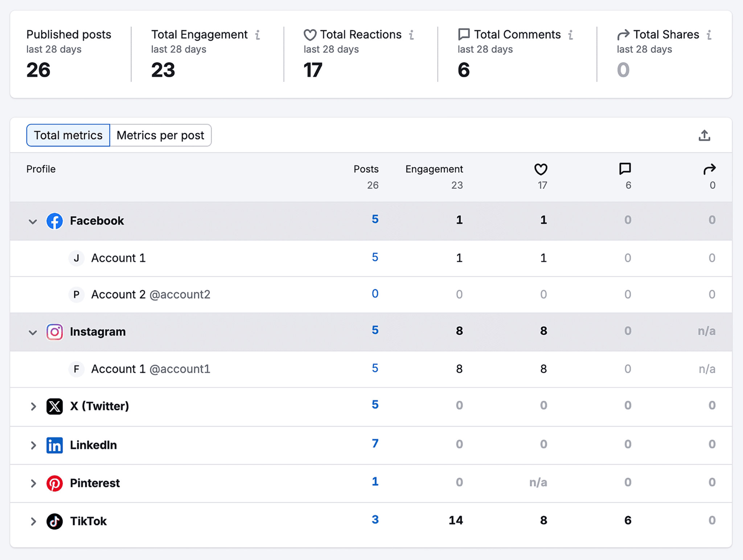This screenshot has width=743, height=560.
Task: Collapse the Instagram profile group
Action: [x=33, y=332]
